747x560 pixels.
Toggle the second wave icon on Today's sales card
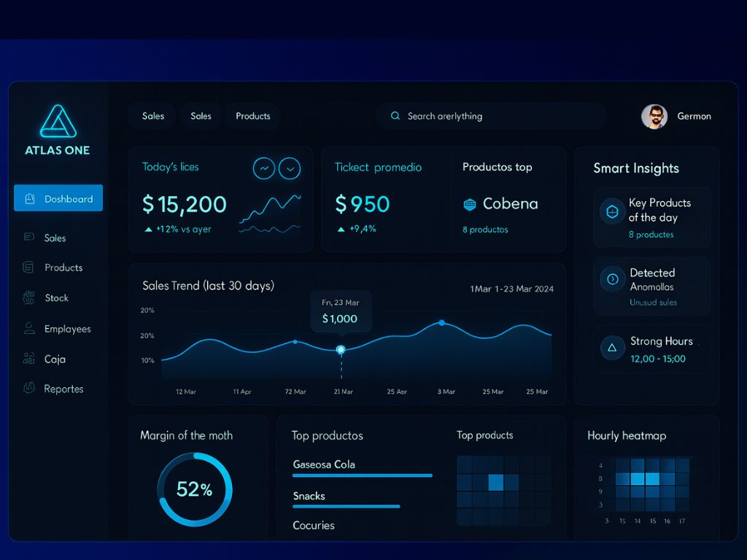tap(290, 168)
